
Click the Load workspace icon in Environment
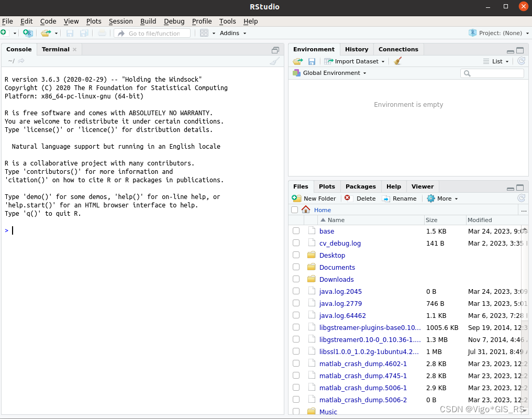click(298, 61)
